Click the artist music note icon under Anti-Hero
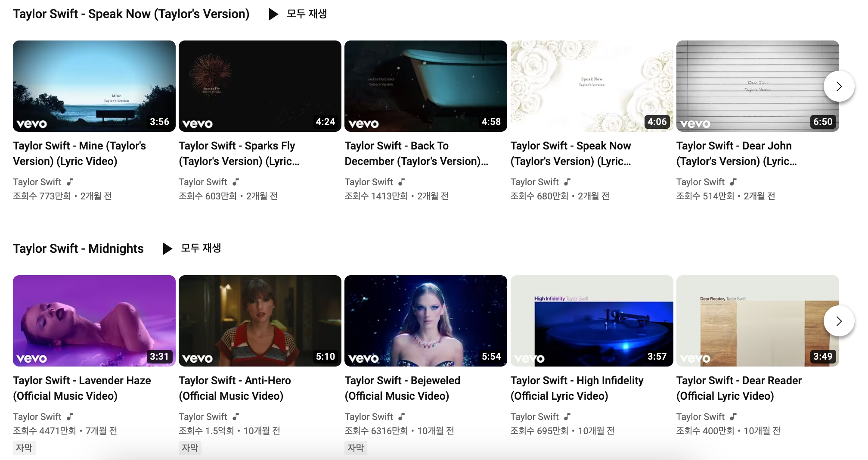The height and width of the screenshot is (460, 868). (x=236, y=416)
